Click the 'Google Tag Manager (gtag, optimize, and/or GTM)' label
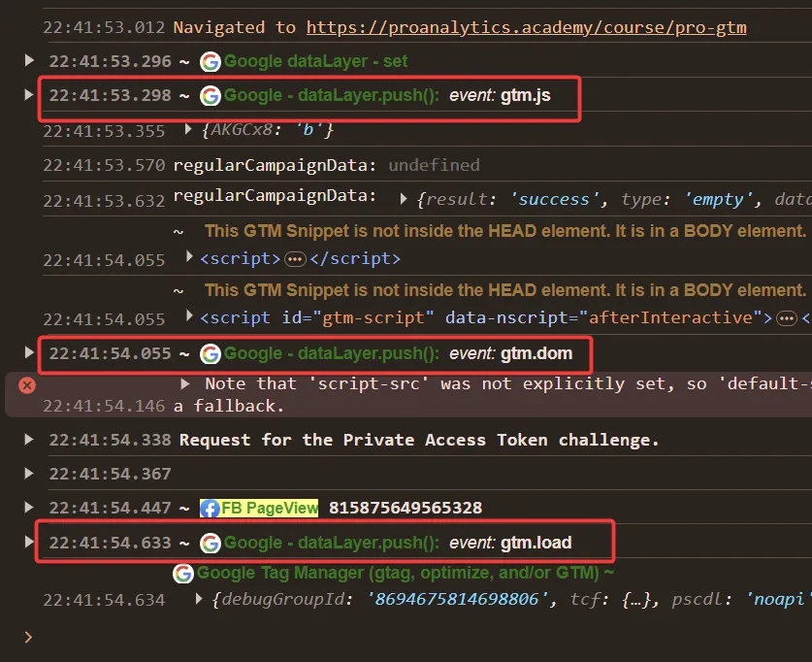 click(x=398, y=573)
